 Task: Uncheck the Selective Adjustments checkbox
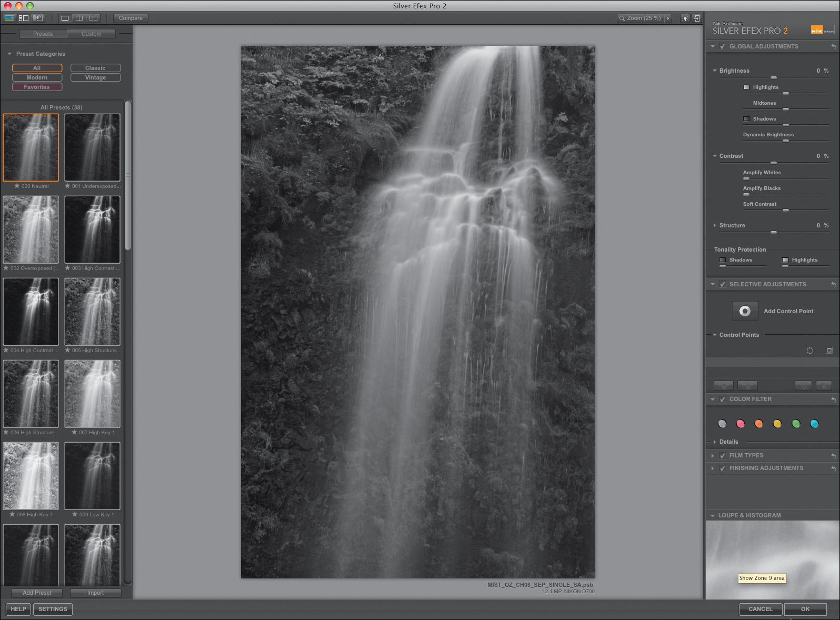723,284
